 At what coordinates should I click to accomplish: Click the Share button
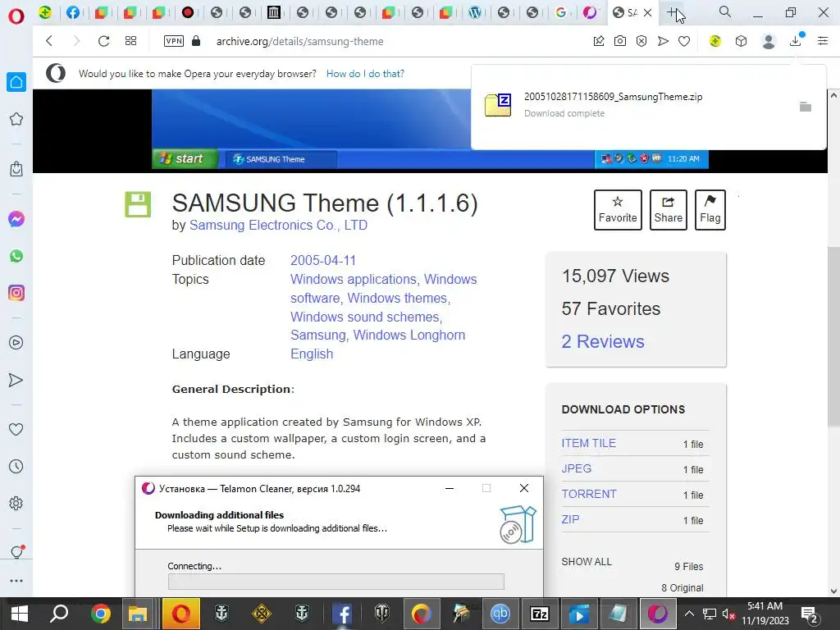(x=668, y=209)
